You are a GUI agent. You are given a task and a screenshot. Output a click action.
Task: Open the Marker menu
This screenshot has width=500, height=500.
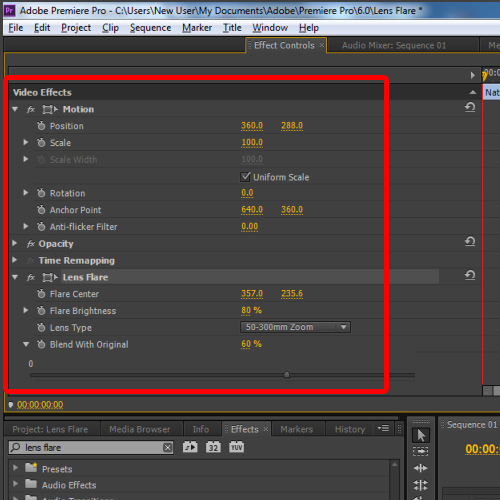[x=197, y=28]
